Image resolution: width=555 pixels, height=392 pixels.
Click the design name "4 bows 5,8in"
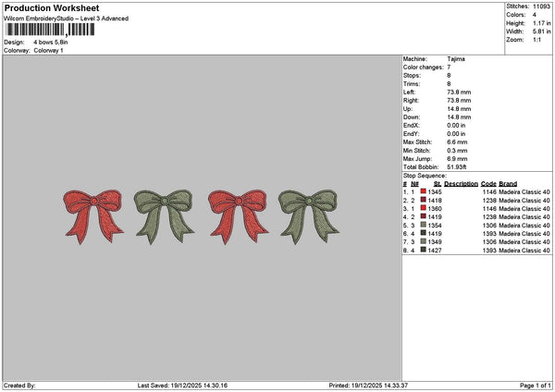51,43
